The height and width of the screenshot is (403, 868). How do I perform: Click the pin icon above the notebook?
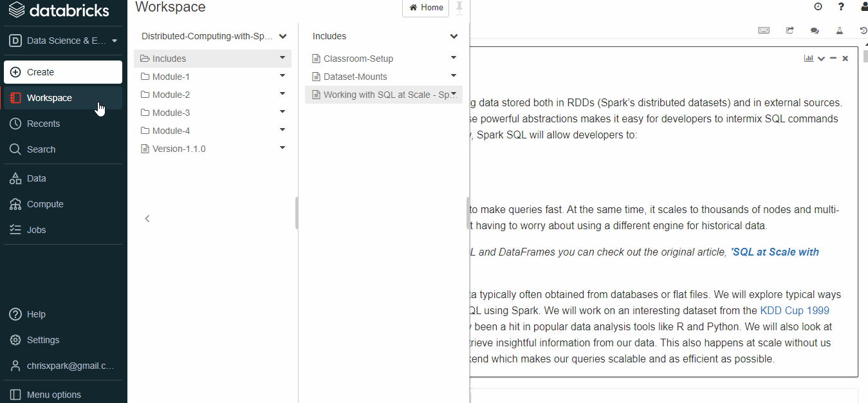pyautogui.click(x=459, y=7)
